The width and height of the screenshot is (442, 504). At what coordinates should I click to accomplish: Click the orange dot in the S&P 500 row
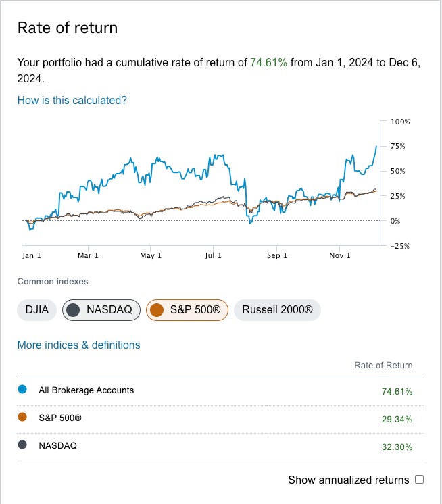click(23, 418)
